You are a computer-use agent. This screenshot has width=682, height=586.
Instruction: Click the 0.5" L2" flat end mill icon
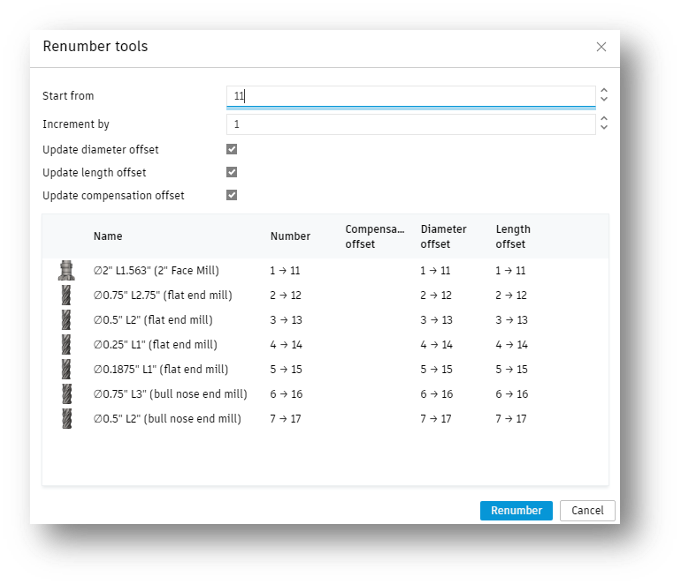(x=66, y=320)
